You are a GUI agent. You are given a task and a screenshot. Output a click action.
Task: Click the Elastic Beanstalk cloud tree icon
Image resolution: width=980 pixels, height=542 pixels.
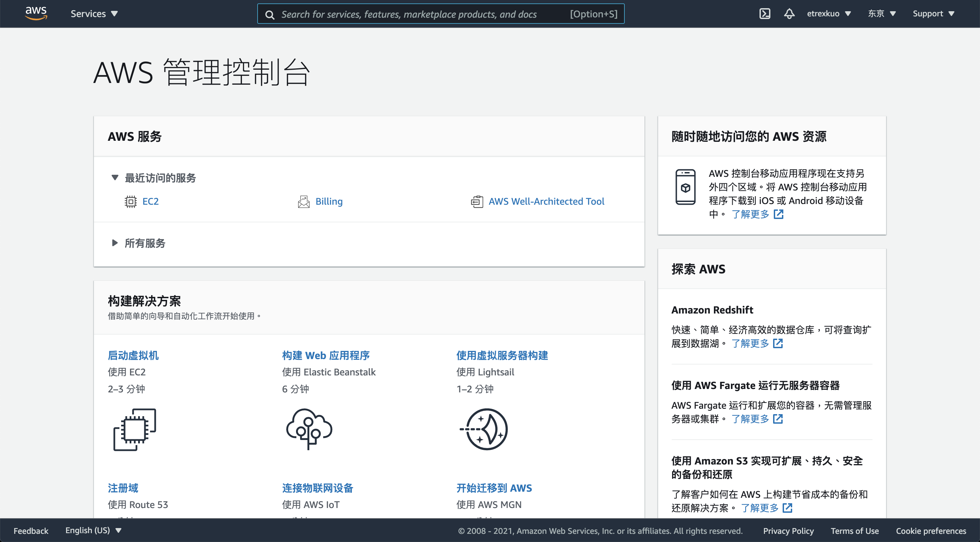[309, 429]
